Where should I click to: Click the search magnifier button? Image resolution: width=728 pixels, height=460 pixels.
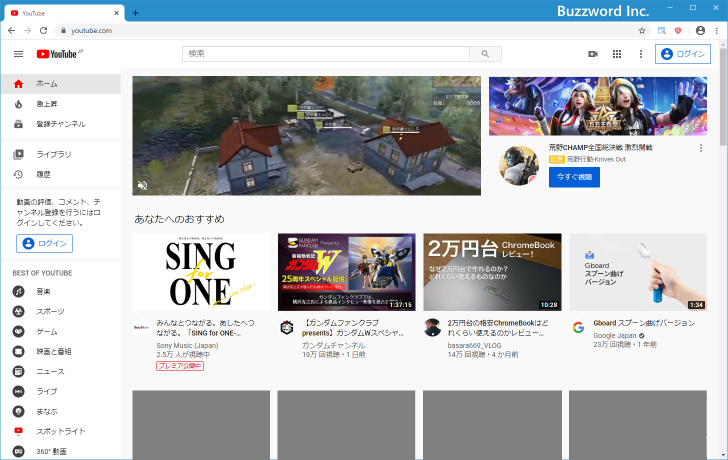point(485,54)
